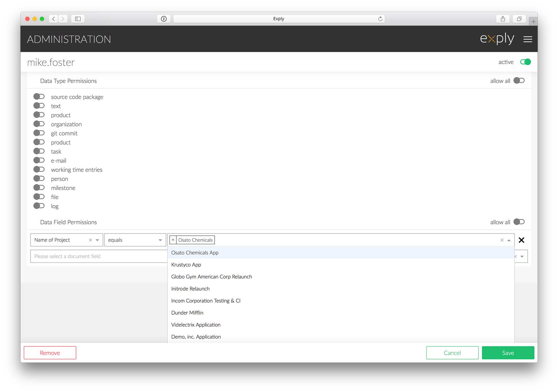The image size is (558, 392).
Task: Enable allow all for Data Field Permissions
Action: (x=519, y=222)
